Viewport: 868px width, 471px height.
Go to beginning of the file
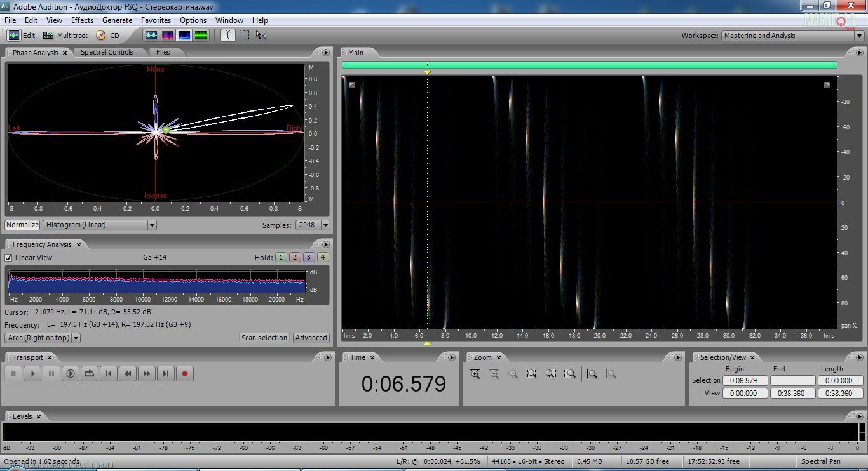(109, 374)
